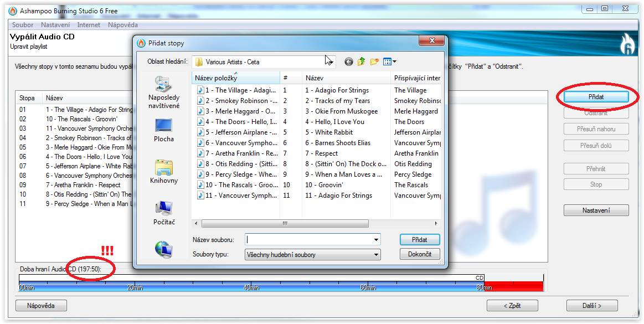Open Nastavení button on right panel
The width and height of the screenshot is (644, 324).
point(596,210)
